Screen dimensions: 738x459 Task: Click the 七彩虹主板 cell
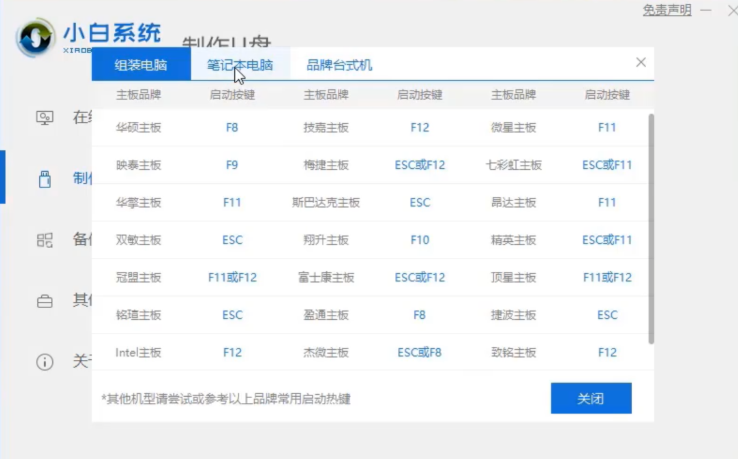[513, 165]
